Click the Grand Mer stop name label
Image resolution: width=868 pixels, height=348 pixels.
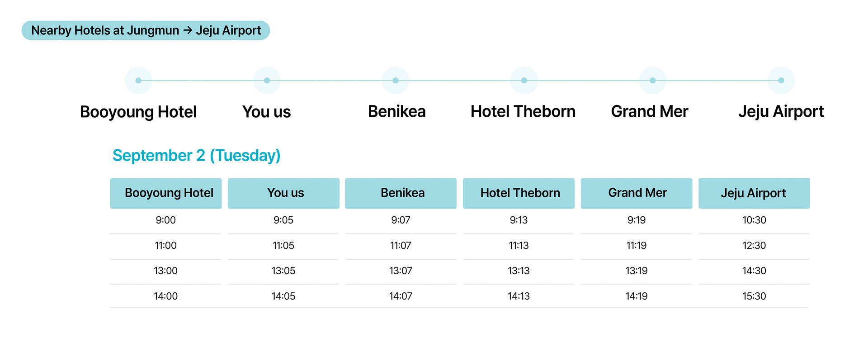tap(650, 112)
